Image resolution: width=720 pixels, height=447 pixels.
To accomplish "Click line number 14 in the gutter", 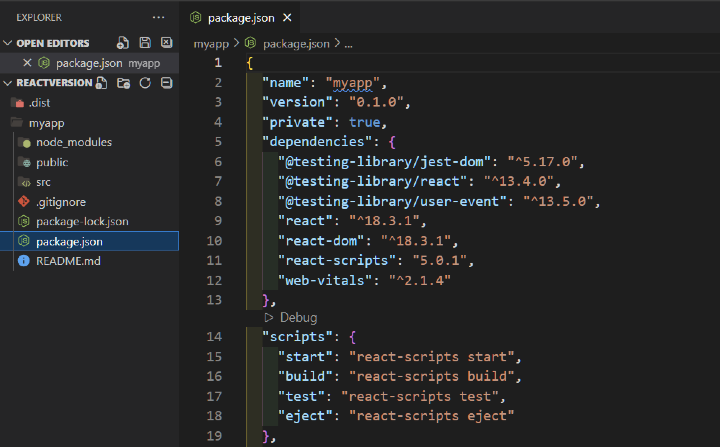I will click(x=214, y=335).
